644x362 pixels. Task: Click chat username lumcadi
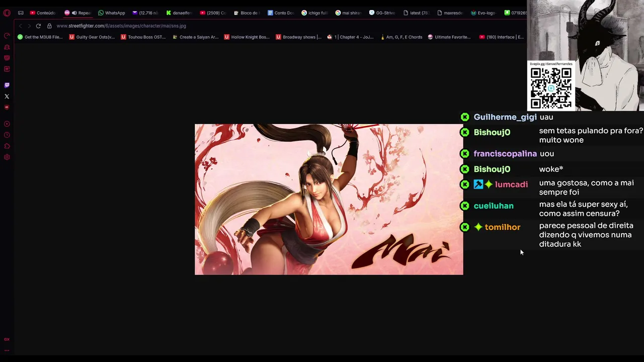[511, 185]
